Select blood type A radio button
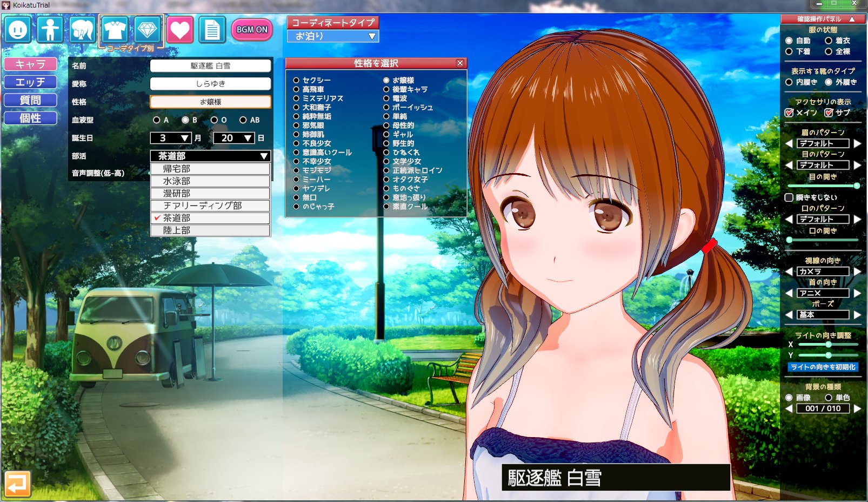The image size is (868, 502). [x=156, y=120]
